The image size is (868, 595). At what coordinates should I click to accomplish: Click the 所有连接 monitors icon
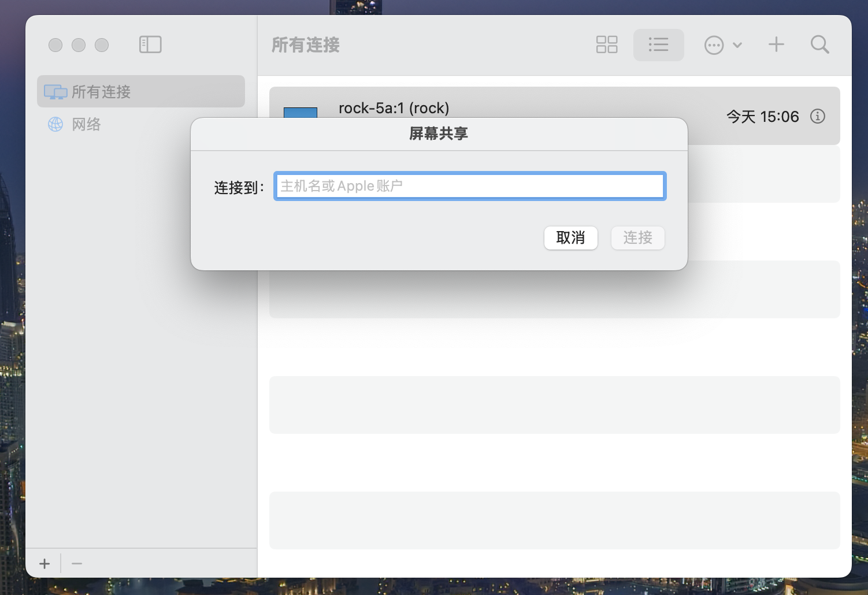(55, 92)
